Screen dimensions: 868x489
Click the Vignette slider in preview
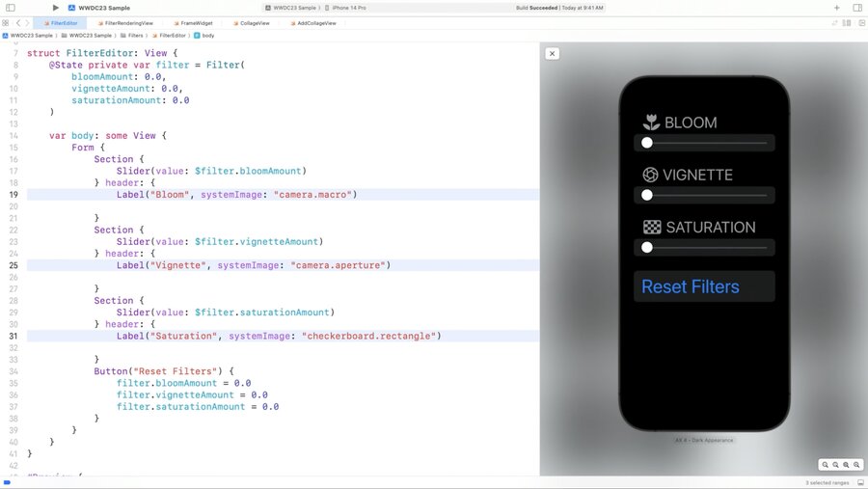click(704, 195)
